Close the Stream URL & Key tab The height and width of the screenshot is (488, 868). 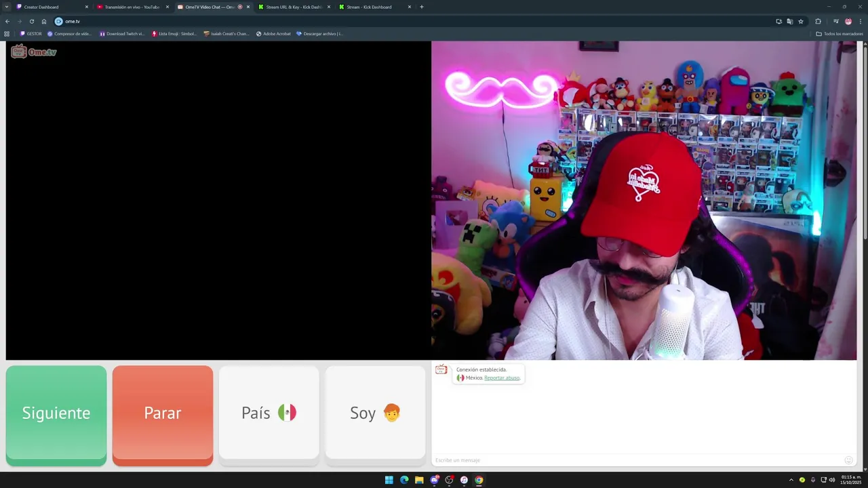pos(329,7)
